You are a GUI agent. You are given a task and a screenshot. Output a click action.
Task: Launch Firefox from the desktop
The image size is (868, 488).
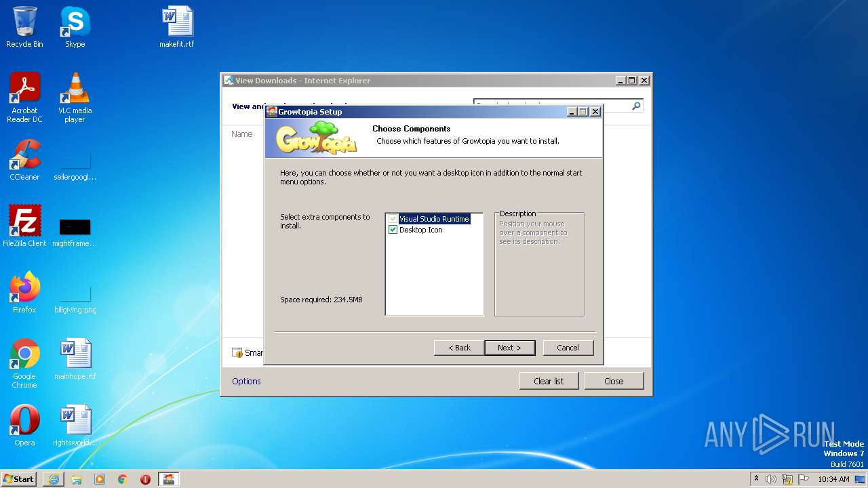click(x=24, y=293)
